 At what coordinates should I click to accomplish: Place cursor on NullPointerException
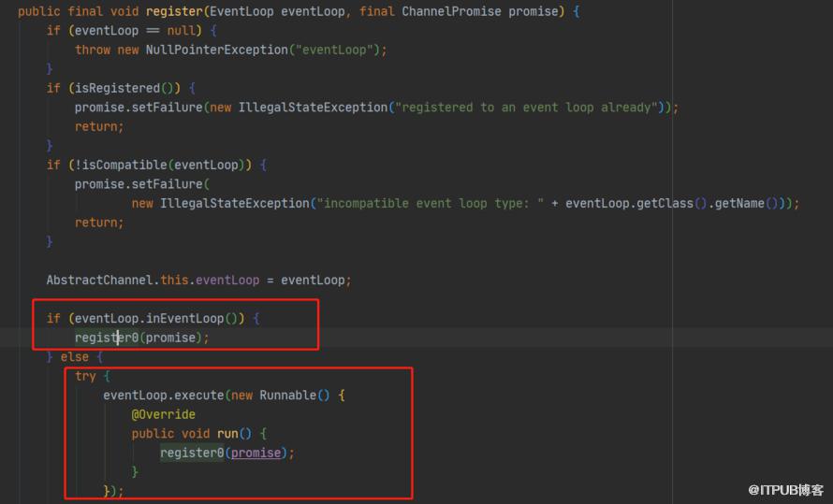point(217,50)
